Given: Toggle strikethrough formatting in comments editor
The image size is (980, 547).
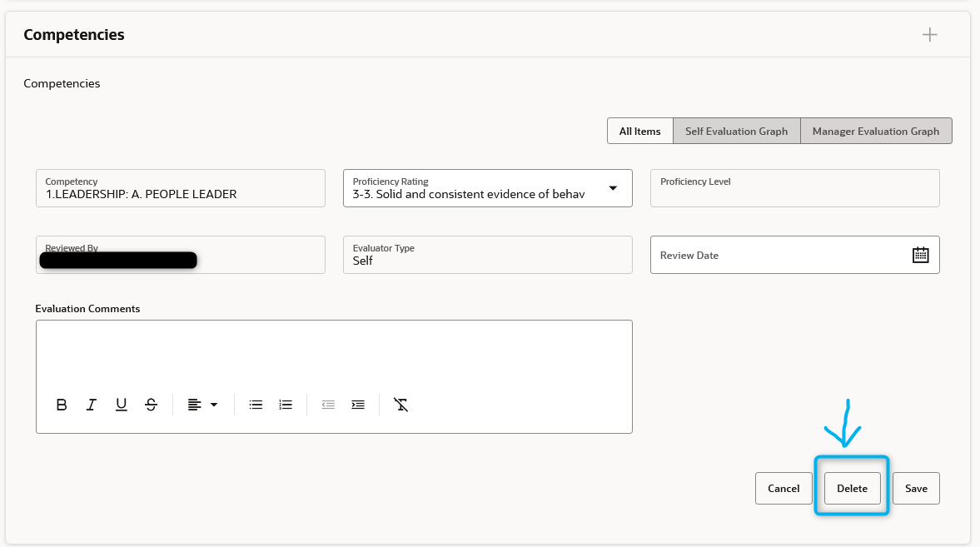Looking at the screenshot, I should tap(152, 405).
